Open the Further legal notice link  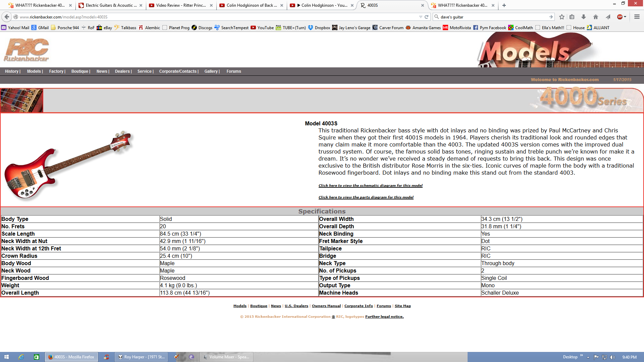click(x=384, y=316)
